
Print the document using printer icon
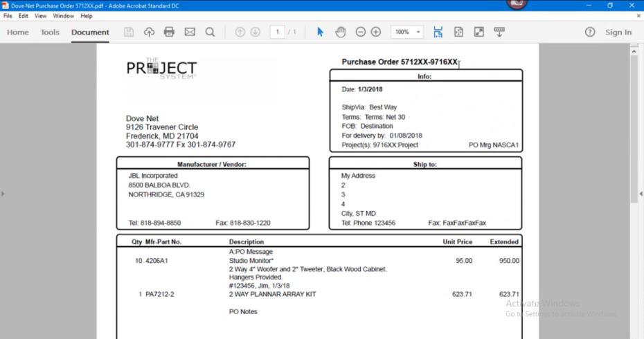[169, 32]
